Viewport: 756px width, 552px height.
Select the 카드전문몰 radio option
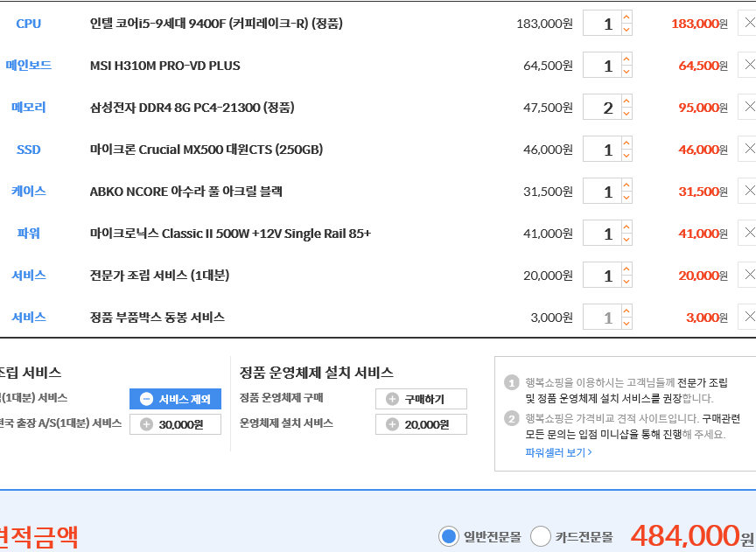(540, 536)
